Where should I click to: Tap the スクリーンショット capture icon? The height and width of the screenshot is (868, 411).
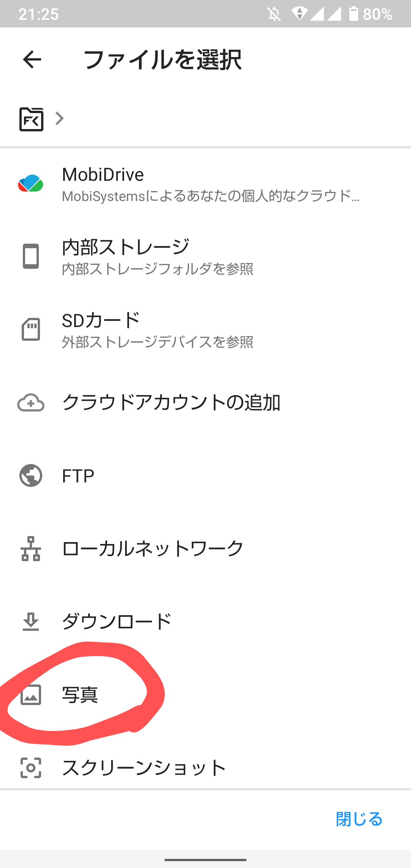tap(30, 767)
